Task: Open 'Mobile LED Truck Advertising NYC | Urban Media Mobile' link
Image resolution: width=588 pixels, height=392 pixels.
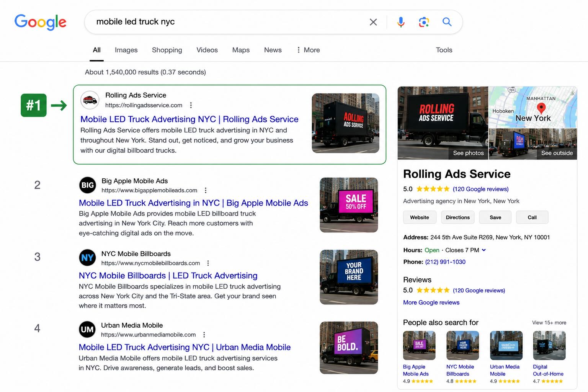Action: pyautogui.click(x=185, y=347)
